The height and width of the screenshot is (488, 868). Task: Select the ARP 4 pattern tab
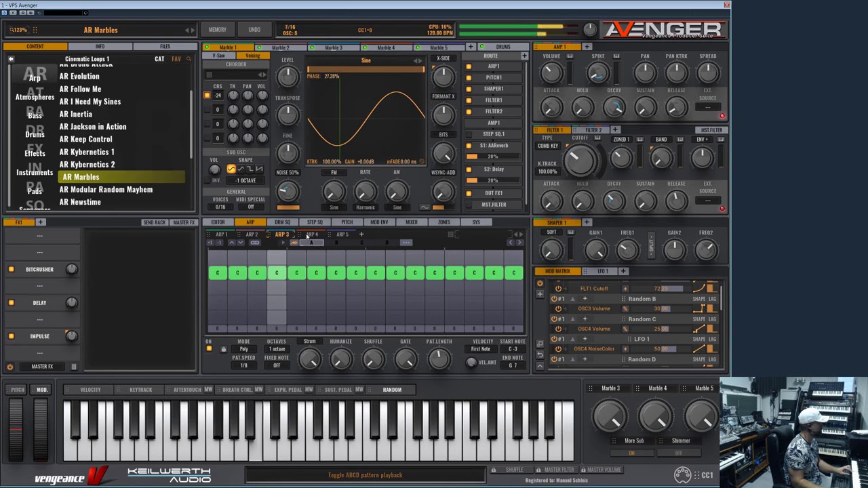(312, 235)
